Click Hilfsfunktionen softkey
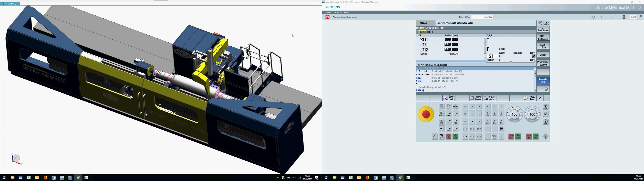 (543, 38)
